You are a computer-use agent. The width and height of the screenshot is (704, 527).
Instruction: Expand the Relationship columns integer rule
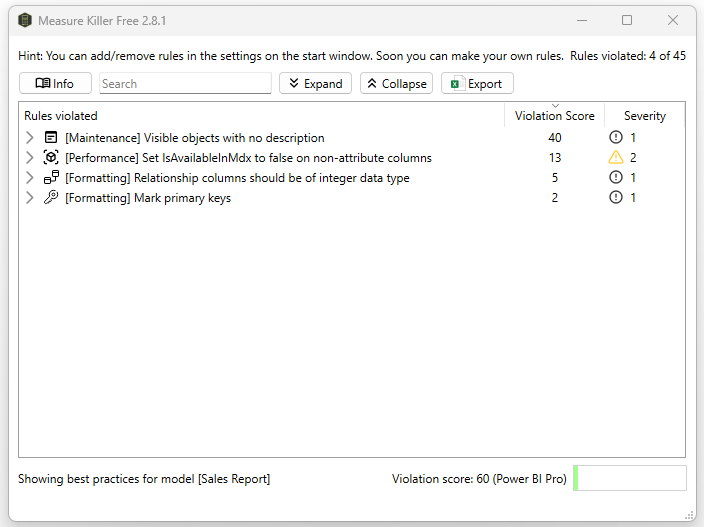click(x=30, y=178)
